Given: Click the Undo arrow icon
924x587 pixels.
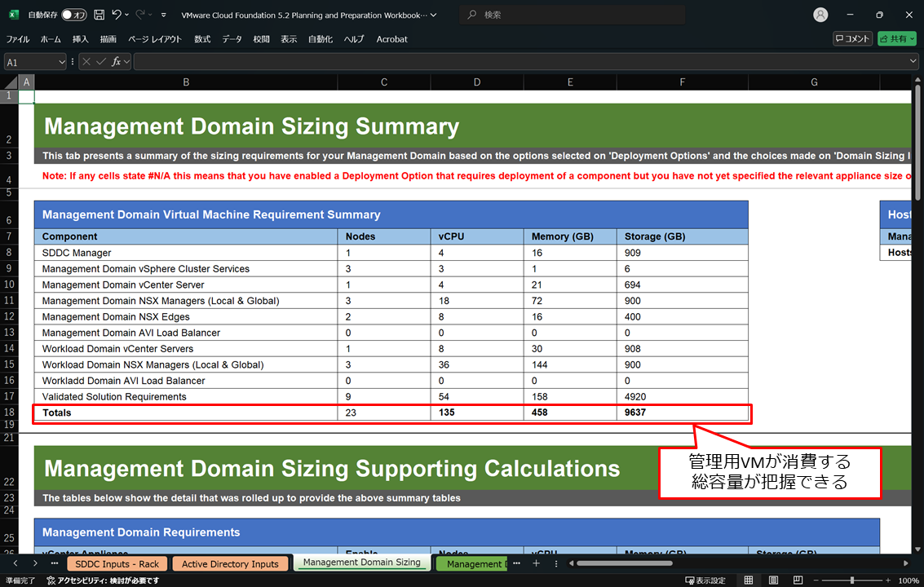Looking at the screenshot, I should coord(117,15).
